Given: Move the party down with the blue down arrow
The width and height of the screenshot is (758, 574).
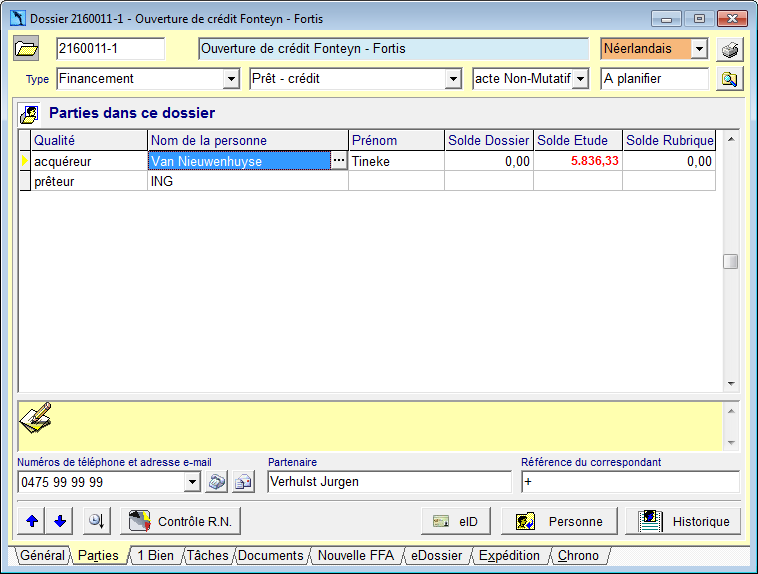Looking at the screenshot, I should click(60, 521).
